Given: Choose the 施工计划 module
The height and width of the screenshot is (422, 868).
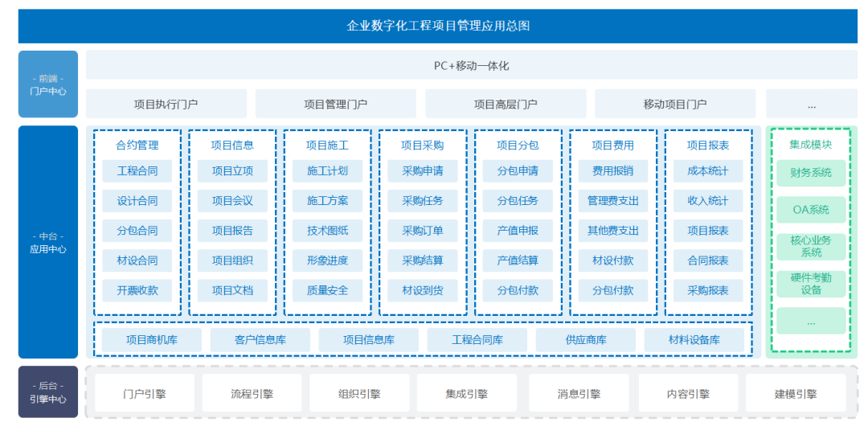Looking at the screenshot, I should 328,171.
